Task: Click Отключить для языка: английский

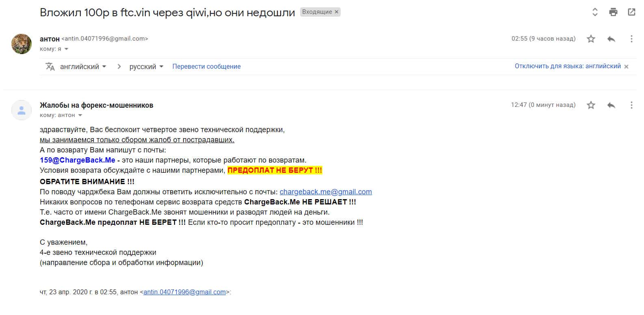Action: [x=567, y=66]
